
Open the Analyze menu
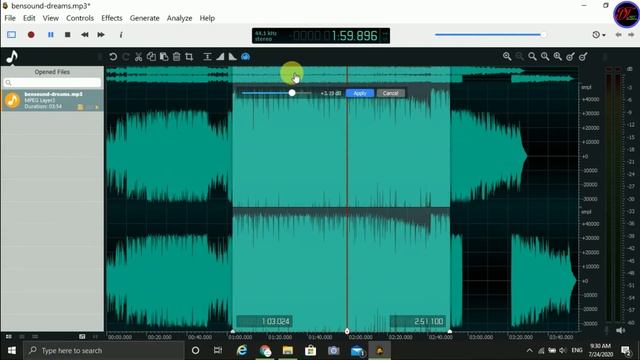[x=179, y=18]
